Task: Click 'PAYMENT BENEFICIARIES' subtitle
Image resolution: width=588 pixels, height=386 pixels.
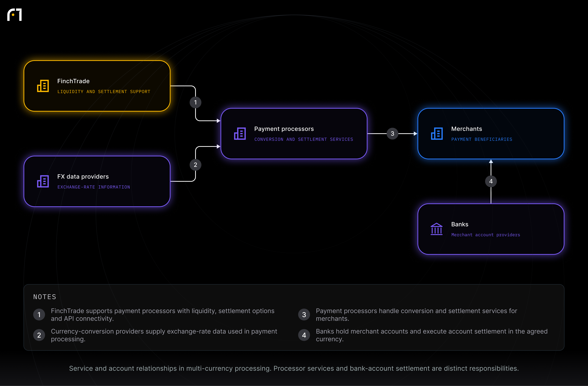Action: point(482,139)
